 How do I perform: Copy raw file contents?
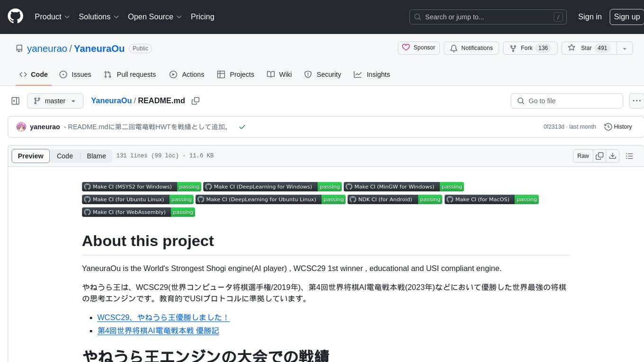tap(599, 156)
